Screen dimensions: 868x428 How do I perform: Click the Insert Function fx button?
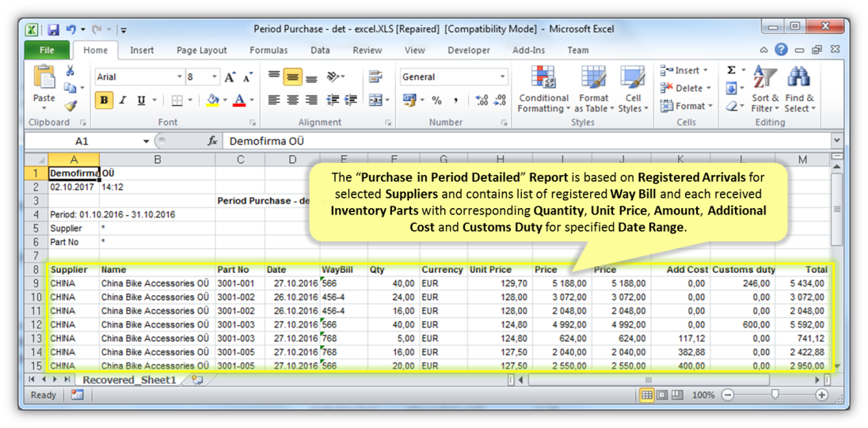click(x=212, y=142)
